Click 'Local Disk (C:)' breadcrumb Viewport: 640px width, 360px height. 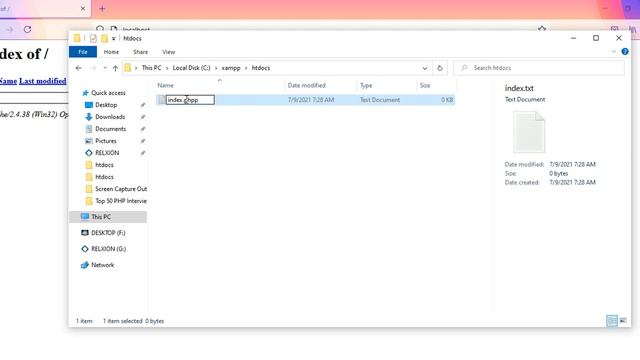click(191, 68)
